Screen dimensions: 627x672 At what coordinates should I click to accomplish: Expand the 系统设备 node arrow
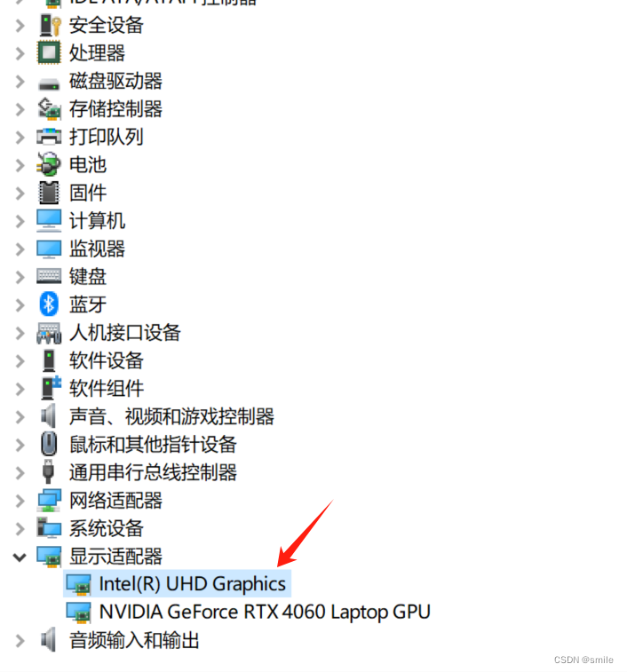pyautogui.click(x=20, y=529)
